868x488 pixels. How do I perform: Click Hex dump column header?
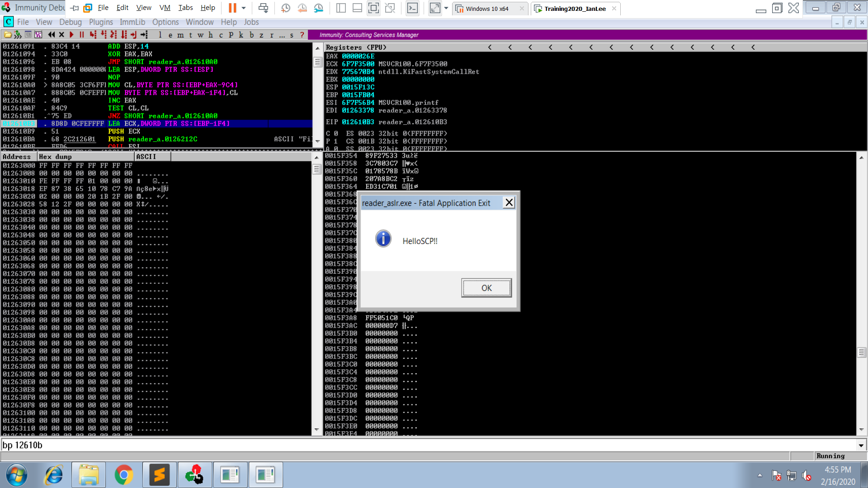point(86,157)
